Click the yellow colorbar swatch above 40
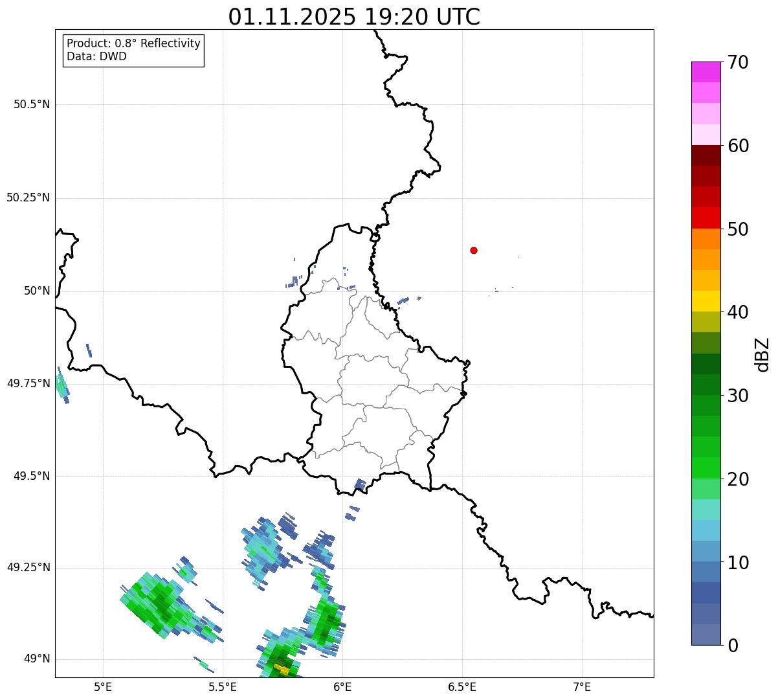The width and height of the screenshot is (778, 700). 706,301
